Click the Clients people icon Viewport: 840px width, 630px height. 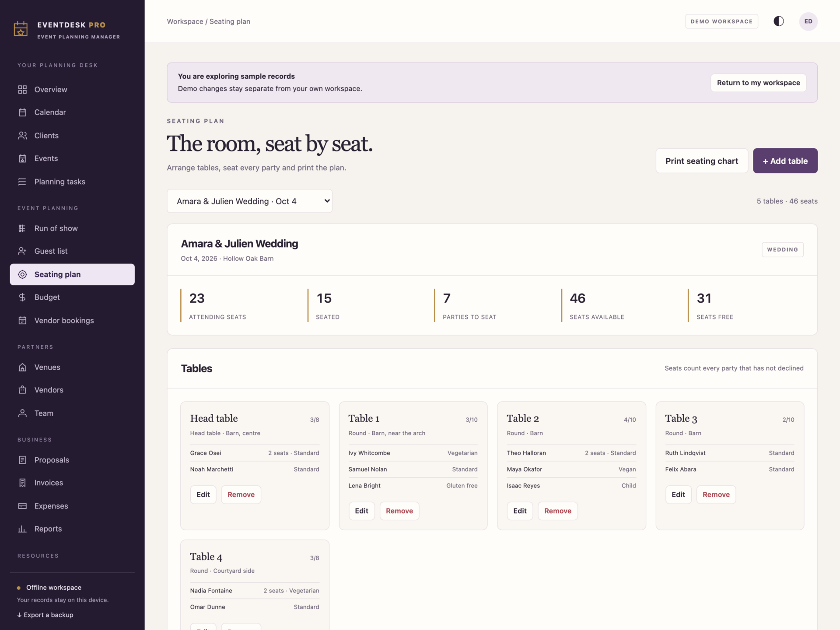click(22, 136)
